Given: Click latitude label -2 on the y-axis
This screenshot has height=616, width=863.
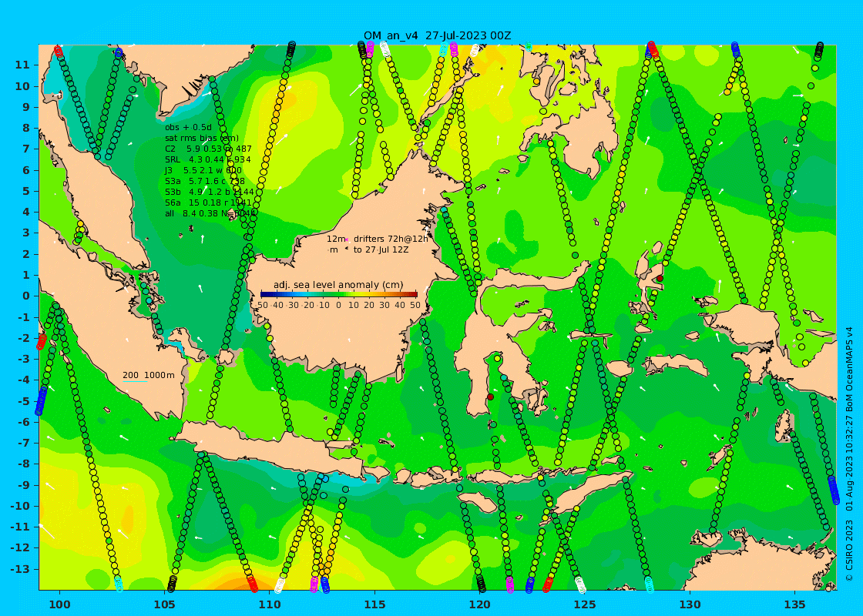Looking at the screenshot, I should point(23,338).
